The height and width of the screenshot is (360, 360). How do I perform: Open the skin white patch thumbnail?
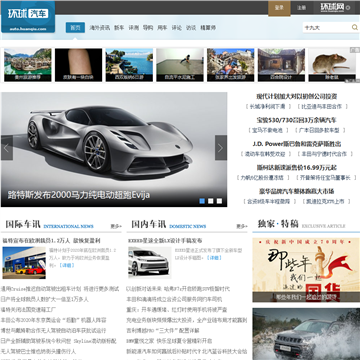coord(79,65)
